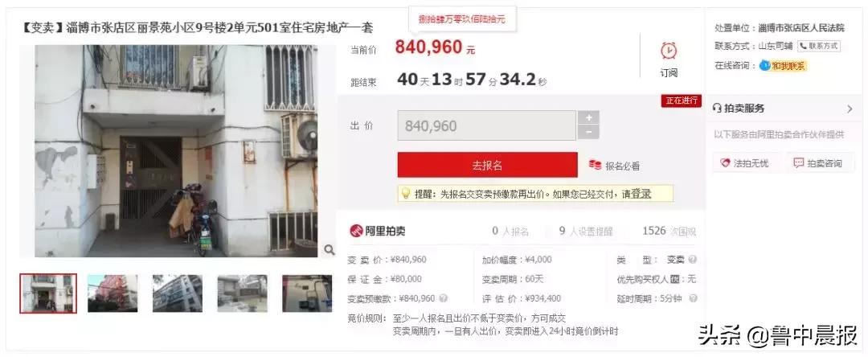Screen dimensions: 868x357
Task: Click the magnifier icon on main photo
Action: click(x=329, y=250)
